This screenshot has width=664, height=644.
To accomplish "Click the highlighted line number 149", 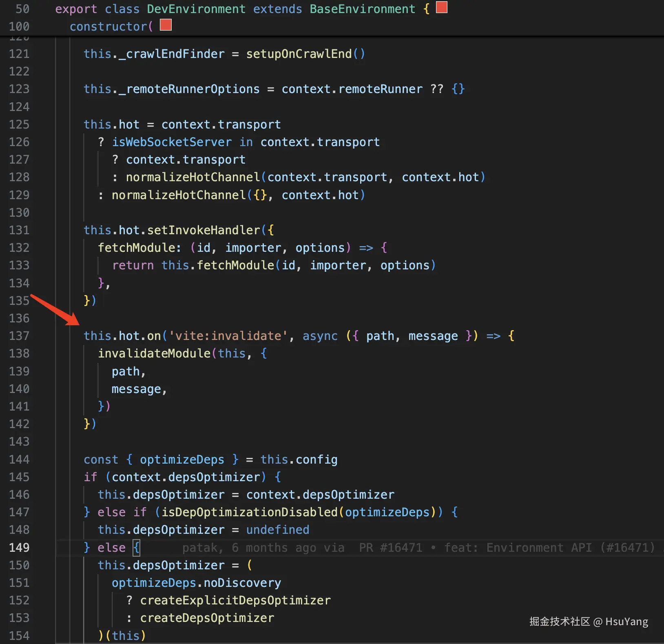I will pos(19,547).
